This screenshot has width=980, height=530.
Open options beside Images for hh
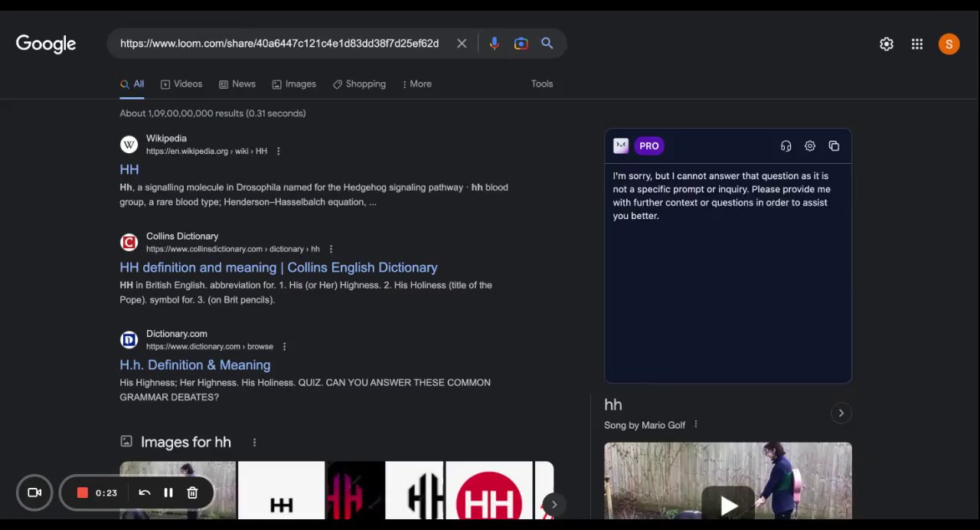(254, 442)
